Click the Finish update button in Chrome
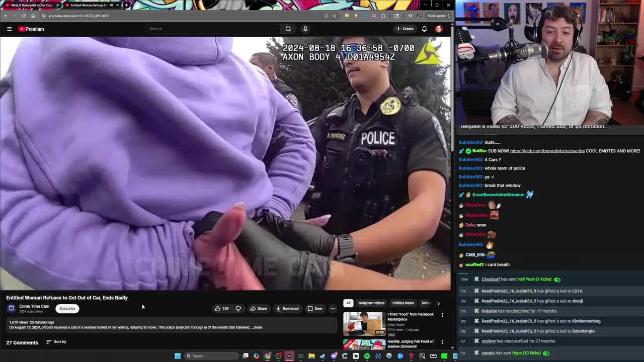This screenshot has height=362, width=644. (436, 16)
